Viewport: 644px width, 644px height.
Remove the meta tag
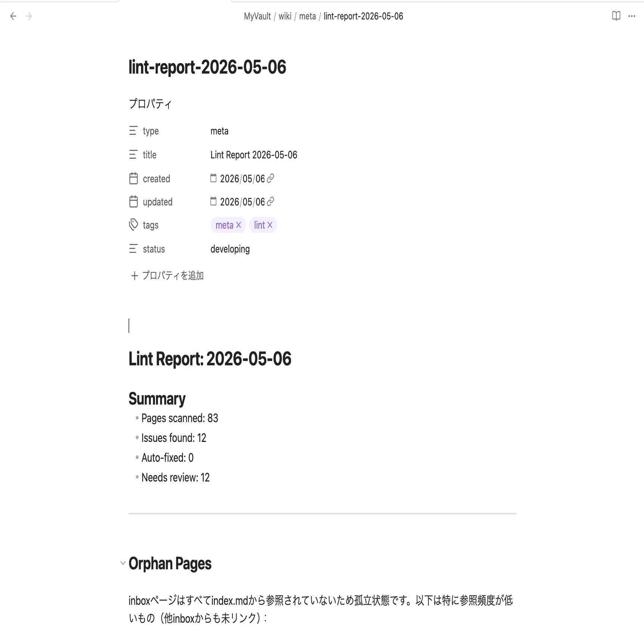[x=238, y=225]
